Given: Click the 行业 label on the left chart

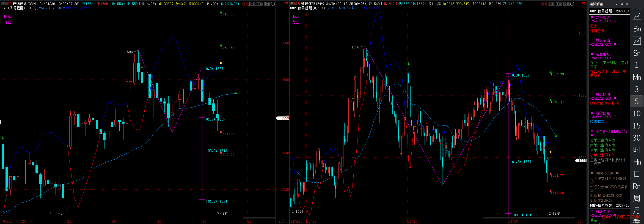Looking at the screenshot, I should [8, 22].
